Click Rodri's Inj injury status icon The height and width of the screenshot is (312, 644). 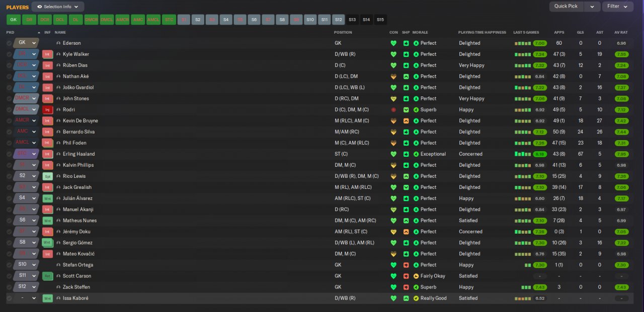[48, 110]
